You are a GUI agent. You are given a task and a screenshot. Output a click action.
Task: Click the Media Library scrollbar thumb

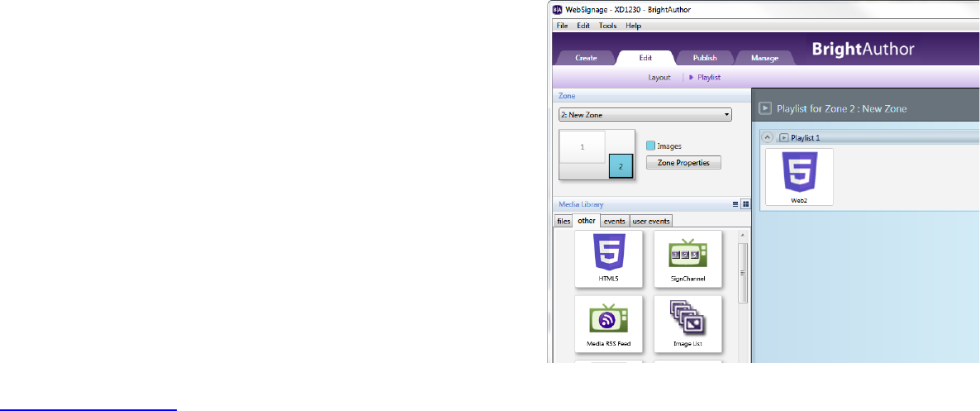pyautogui.click(x=743, y=273)
